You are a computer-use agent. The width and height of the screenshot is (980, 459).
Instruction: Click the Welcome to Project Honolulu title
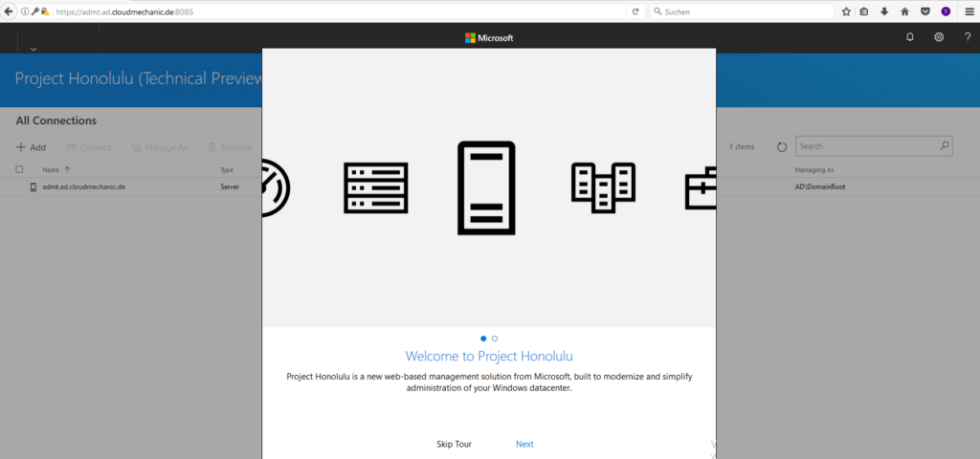tap(489, 356)
